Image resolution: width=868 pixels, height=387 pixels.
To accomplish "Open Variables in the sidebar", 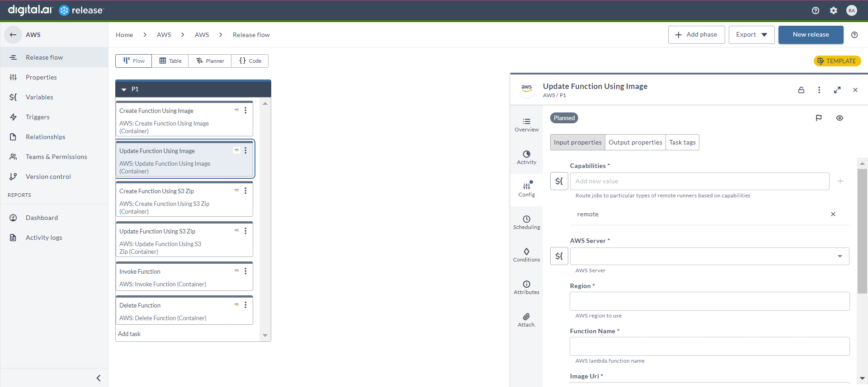I will pos(54,97).
